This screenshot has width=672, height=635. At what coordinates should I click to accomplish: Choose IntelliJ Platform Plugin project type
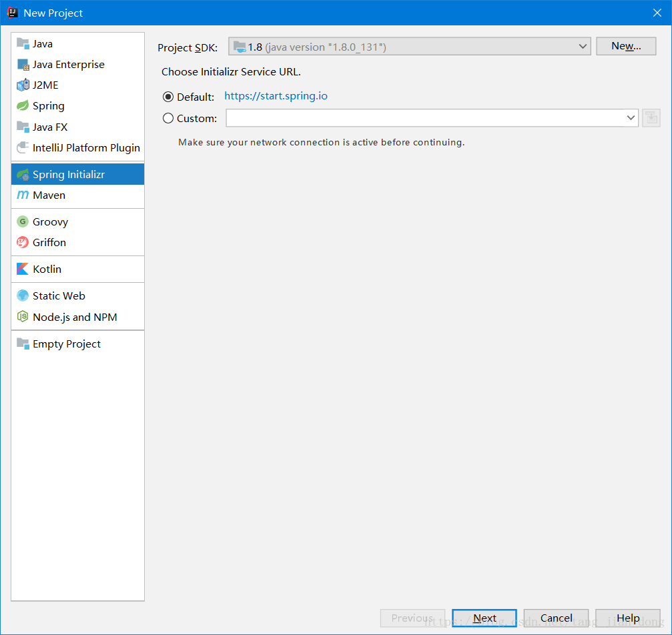pyautogui.click(x=77, y=148)
